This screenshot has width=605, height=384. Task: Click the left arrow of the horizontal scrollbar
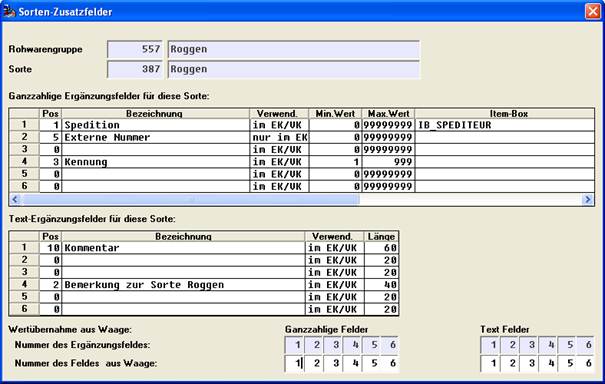(15, 200)
